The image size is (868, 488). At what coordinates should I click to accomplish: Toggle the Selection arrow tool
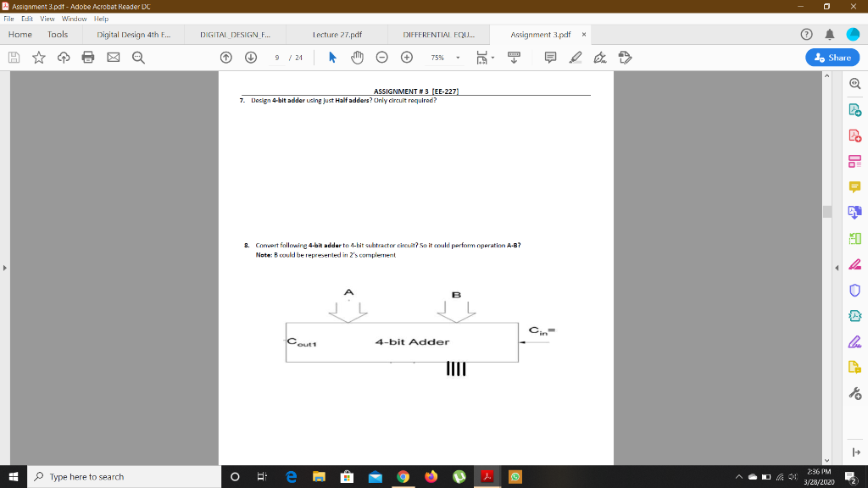click(332, 57)
